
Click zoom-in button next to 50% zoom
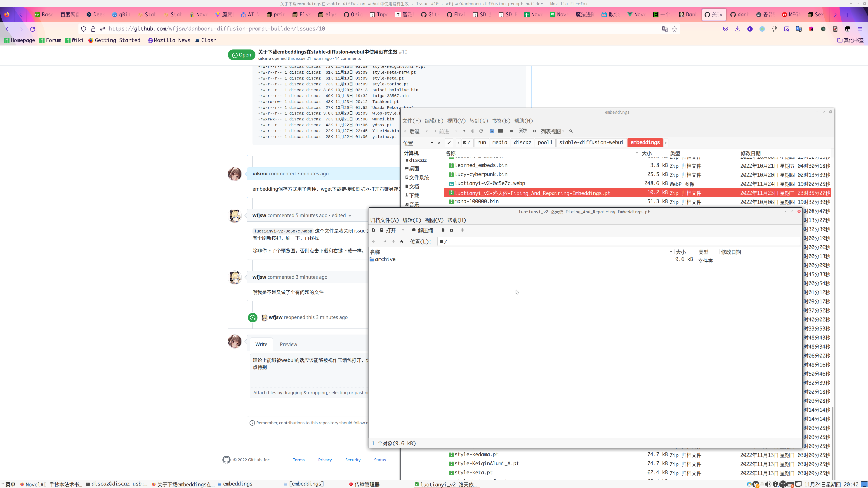pyautogui.click(x=534, y=131)
